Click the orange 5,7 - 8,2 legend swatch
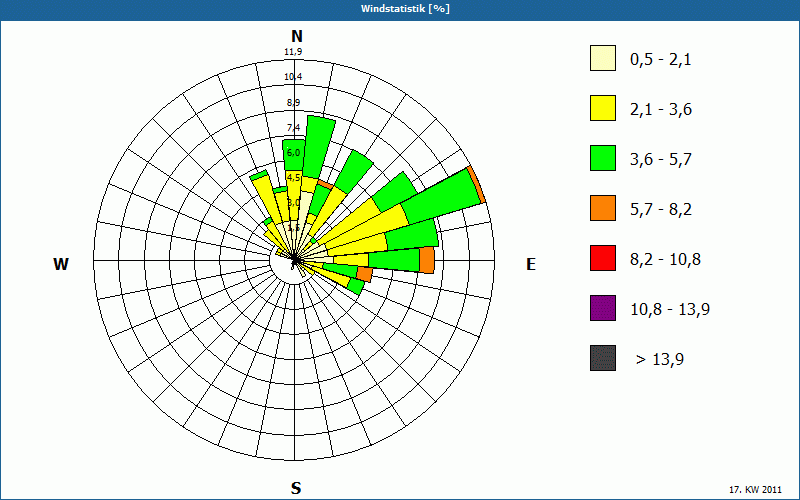The width and height of the screenshot is (800, 500). [603, 208]
